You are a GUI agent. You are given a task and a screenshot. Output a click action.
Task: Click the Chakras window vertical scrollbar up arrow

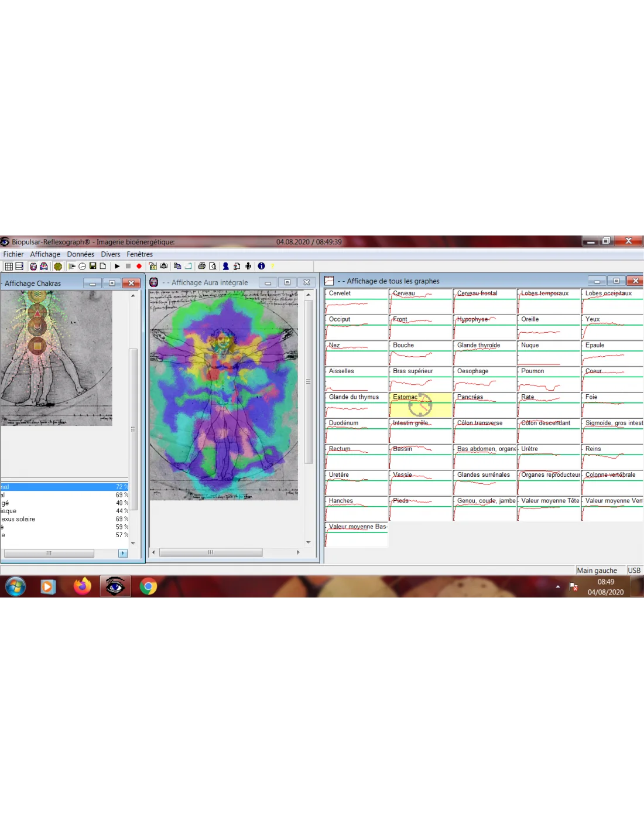pyautogui.click(x=133, y=296)
